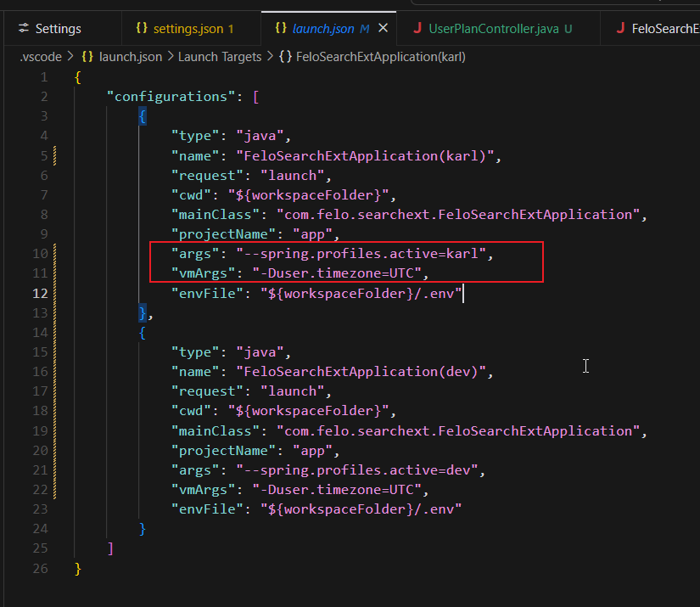Click the final closing brace on line 26
The height and width of the screenshot is (607, 700).
point(78,569)
